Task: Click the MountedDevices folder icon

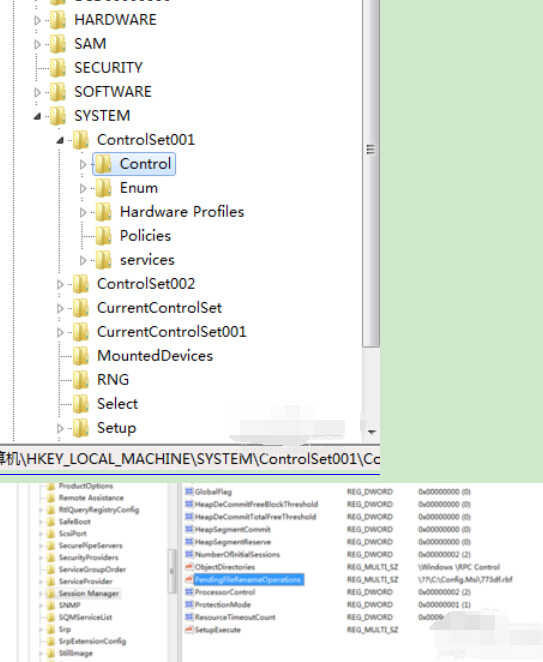Action: click(x=81, y=356)
